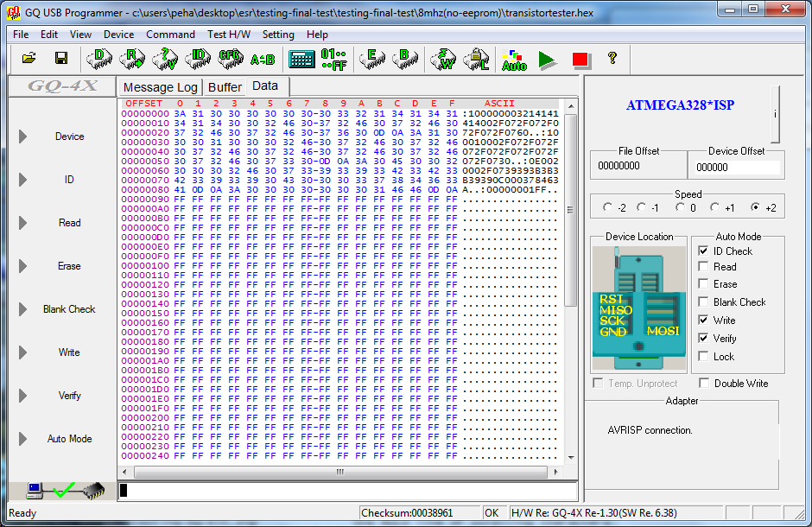
Task: Uncheck the Verify checkbox in Auto Mode
Action: pyautogui.click(x=704, y=339)
